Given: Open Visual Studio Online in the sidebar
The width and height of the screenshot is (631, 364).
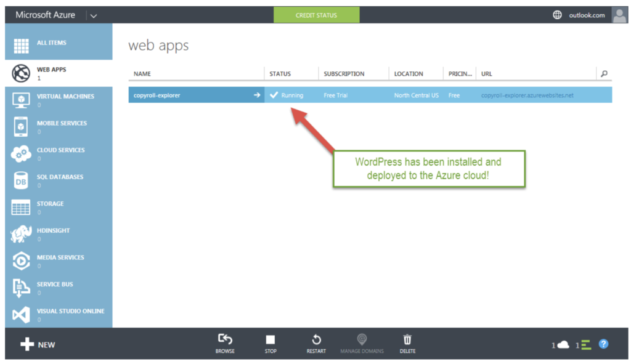Looking at the screenshot, I should pos(59,315).
